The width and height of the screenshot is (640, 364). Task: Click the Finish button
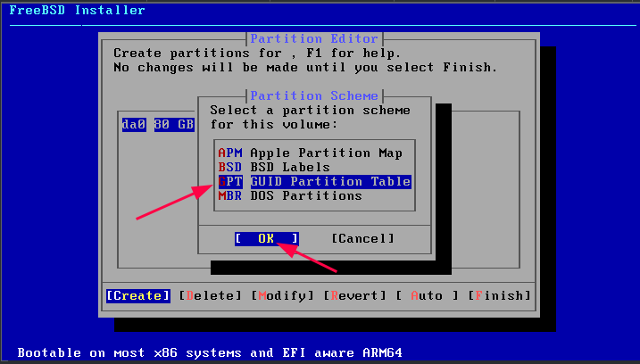(499, 295)
